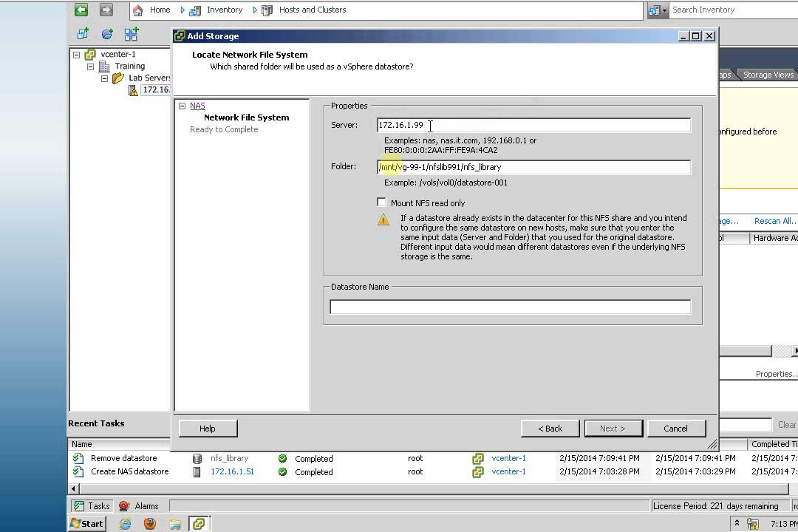Click the NAS link in wizard steps
The height and width of the screenshot is (532, 798).
coord(197,106)
